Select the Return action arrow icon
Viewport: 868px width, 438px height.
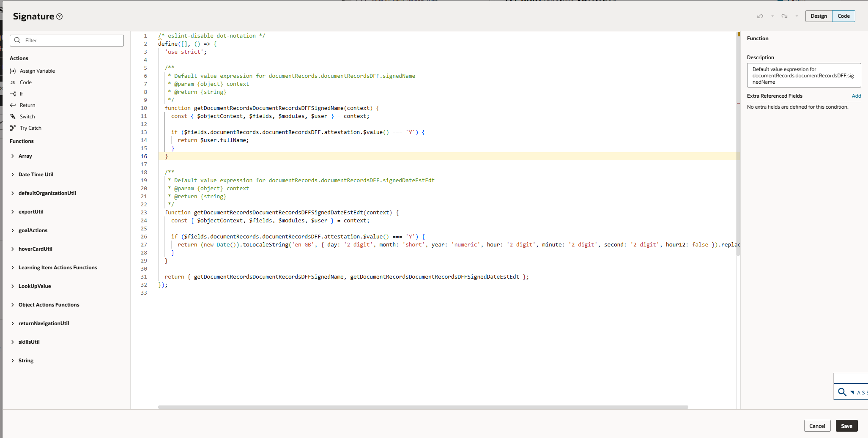(13, 105)
